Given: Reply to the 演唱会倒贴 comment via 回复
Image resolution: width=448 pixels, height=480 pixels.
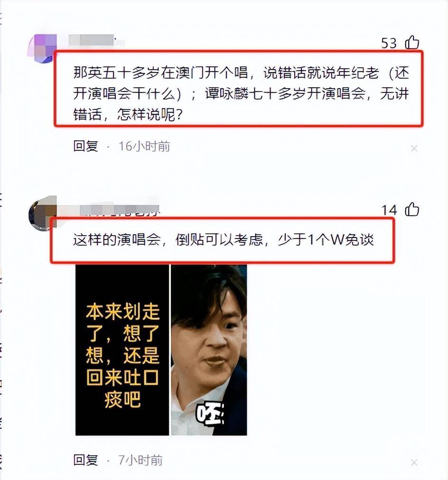Looking at the screenshot, I should (85, 460).
